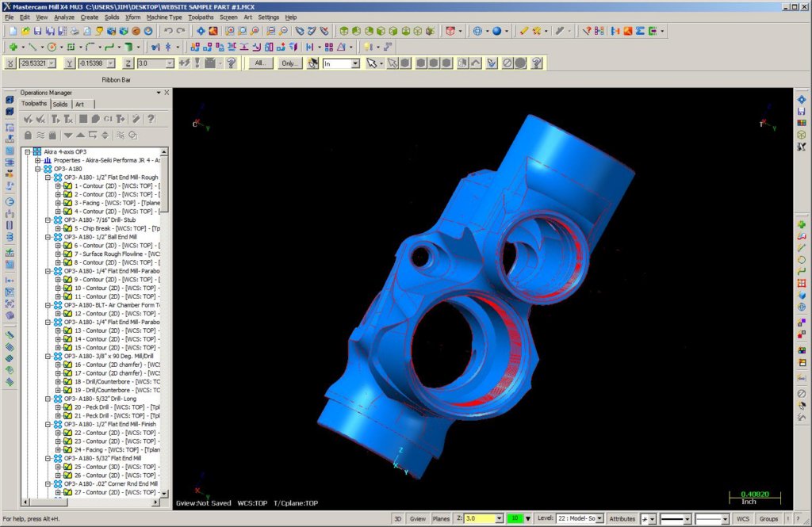The image size is (812, 527).
Task: Click the Create circle/arc icon
Action: 52,47
